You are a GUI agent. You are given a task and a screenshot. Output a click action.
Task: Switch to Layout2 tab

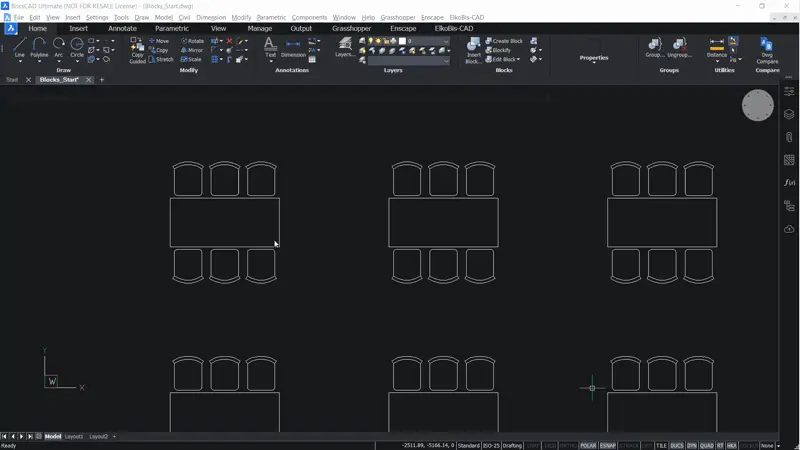98,437
